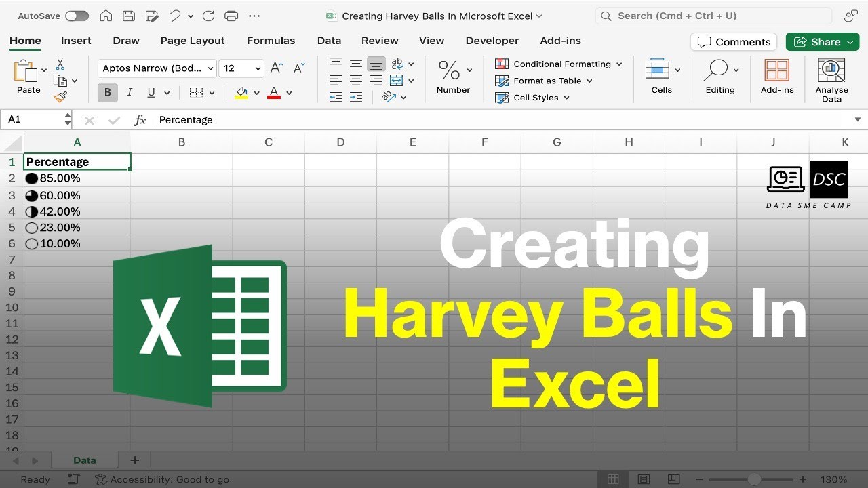
Task: Save the workbook with the floppy icon
Action: [129, 16]
